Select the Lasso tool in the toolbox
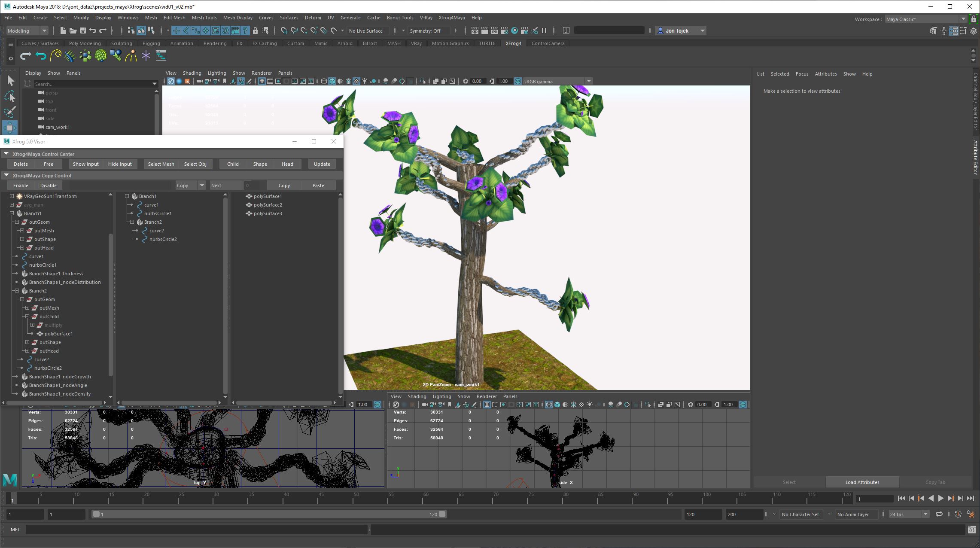 [x=10, y=96]
